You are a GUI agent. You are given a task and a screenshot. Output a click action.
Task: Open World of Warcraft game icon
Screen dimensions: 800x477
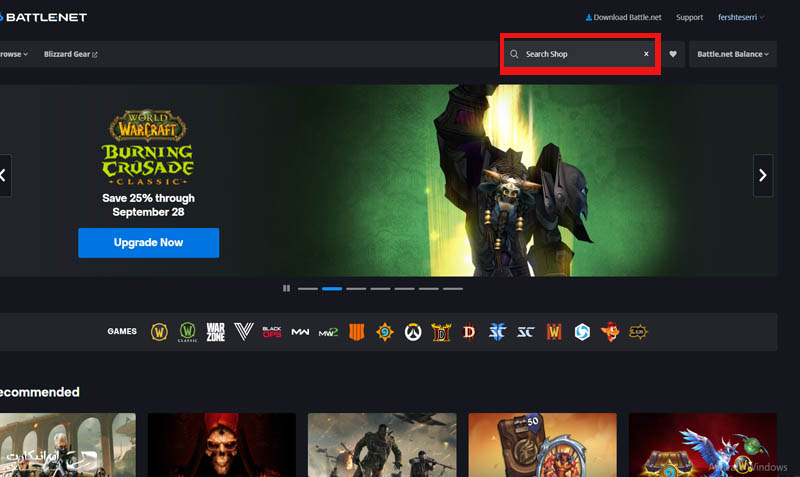click(x=159, y=332)
